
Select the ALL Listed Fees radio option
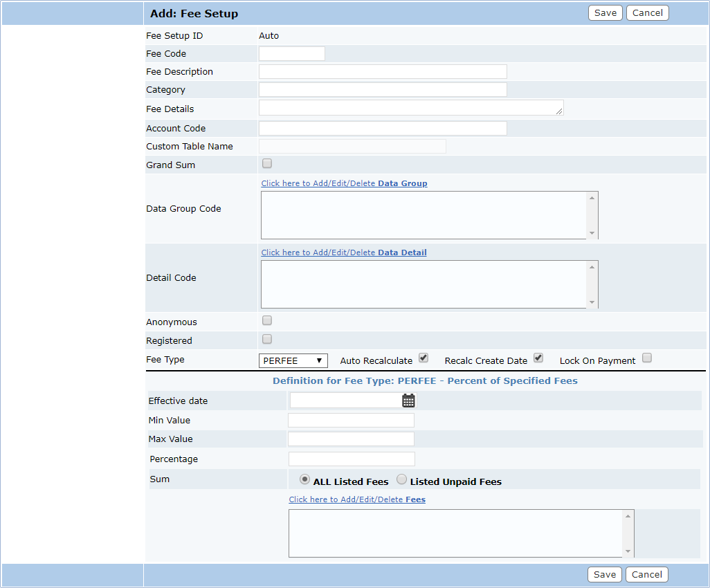(304, 480)
